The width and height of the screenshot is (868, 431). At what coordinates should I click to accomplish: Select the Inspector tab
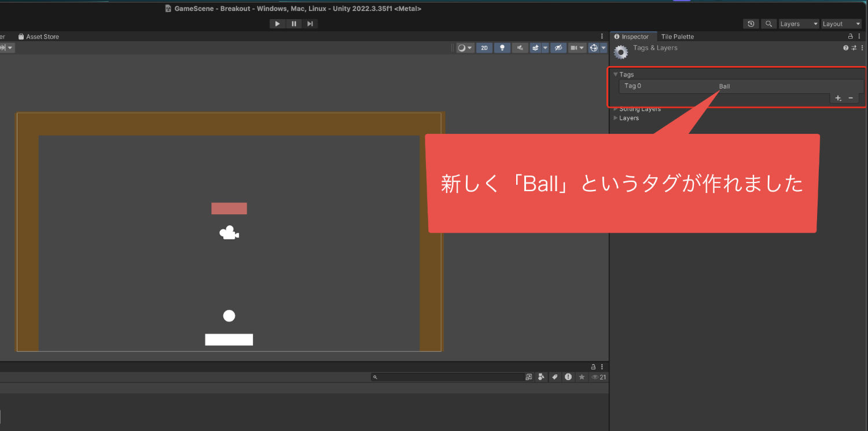[635, 36]
